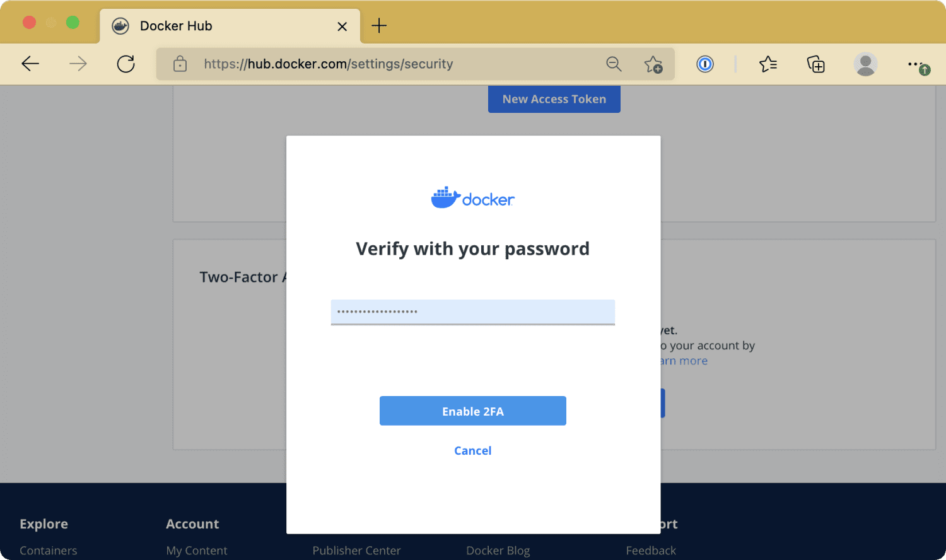Screen dimensions: 946x560
Task: Click the Account footer heading
Action: click(192, 524)
